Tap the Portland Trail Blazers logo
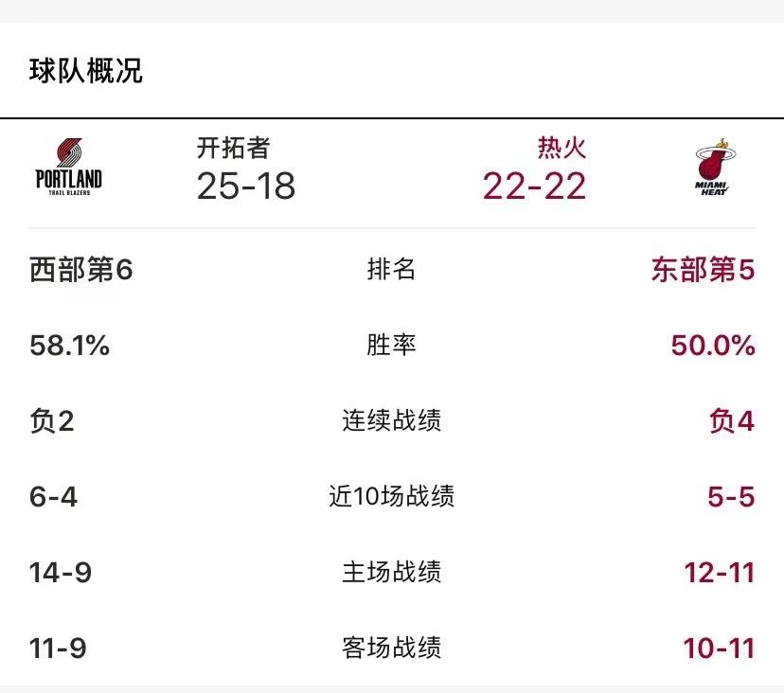784x693 pixels. (68, 167)
